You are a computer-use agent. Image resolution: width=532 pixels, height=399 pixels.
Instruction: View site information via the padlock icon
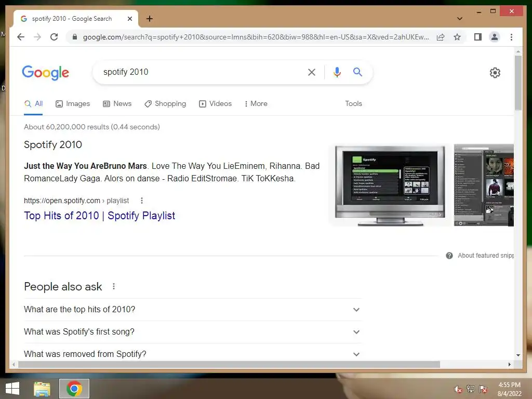(x=75, y=37)
